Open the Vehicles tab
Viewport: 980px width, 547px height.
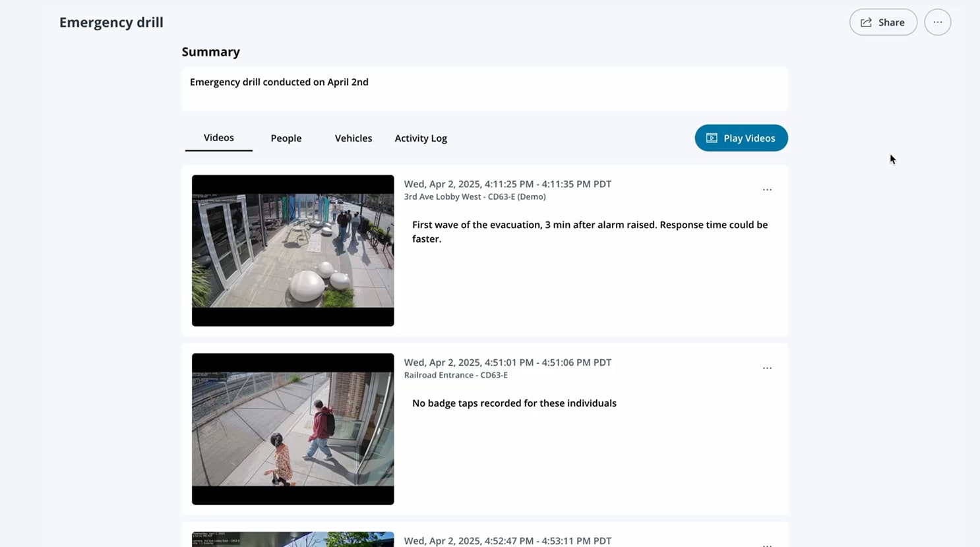[353, 138]
